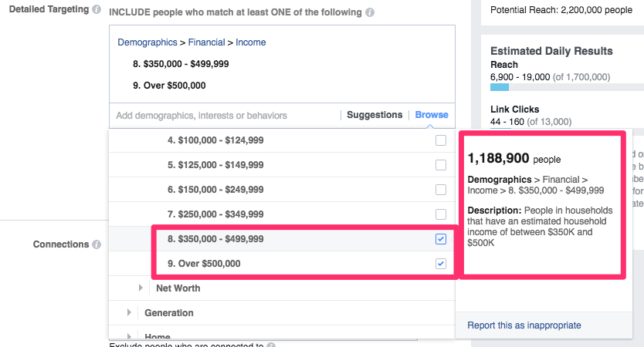This screenshot has height=347, width=644.
Task: Expand the Net Worth category
Action: [x=141, y=288]
